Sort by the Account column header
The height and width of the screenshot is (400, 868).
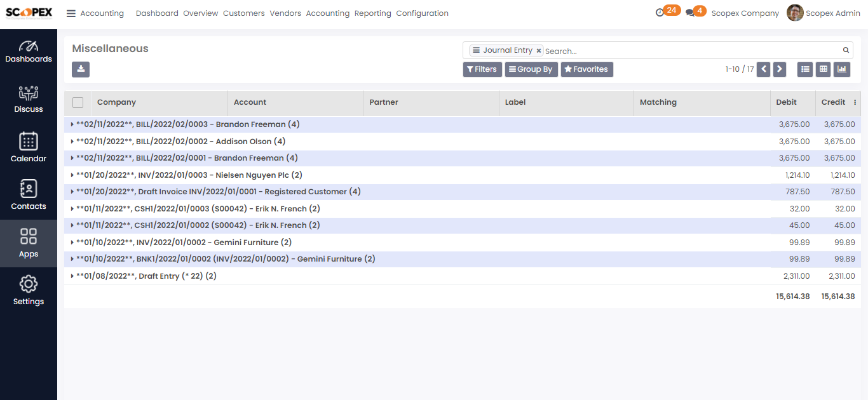pyautogui.click(x=295, y=102)
